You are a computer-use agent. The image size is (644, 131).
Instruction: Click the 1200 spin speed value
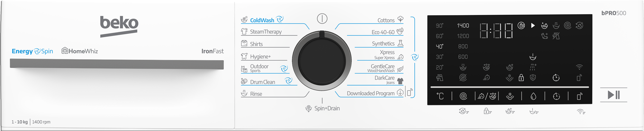463,36
